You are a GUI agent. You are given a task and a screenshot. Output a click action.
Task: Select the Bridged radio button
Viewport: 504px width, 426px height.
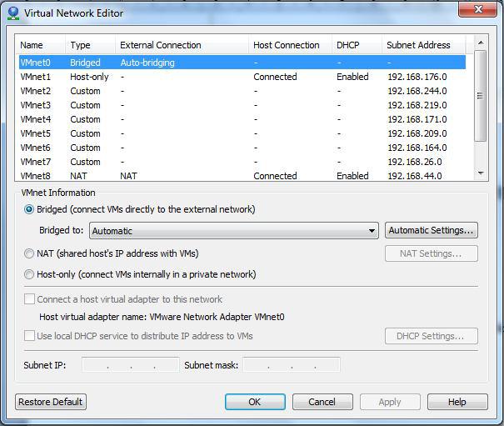point(29,209)
